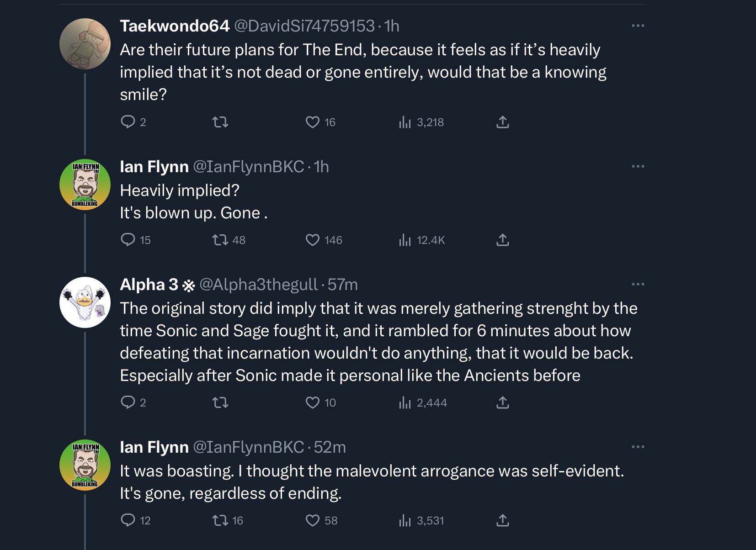Open more options on Ian Flynn's first reply
This screenshot has width=756, height=550.
click(638, 166)
